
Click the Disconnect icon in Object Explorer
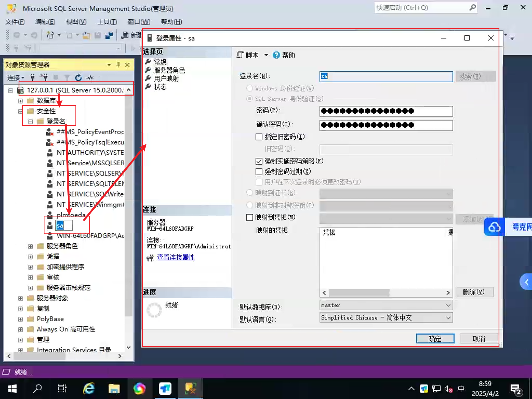point(44,78)
